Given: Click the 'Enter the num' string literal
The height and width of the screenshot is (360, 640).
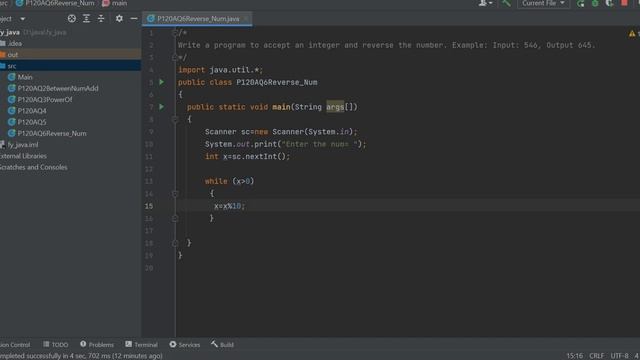Looking at the screenshot, I should pos(320,144).
